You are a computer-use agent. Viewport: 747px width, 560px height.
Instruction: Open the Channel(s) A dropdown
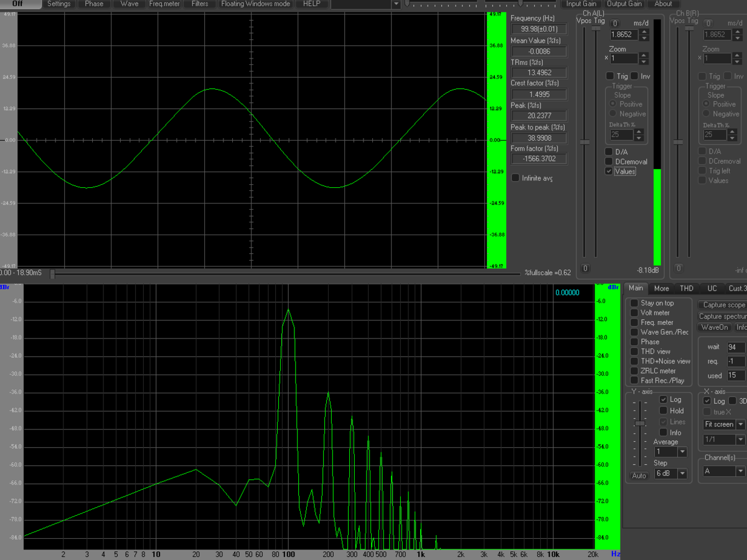(740, 471)
